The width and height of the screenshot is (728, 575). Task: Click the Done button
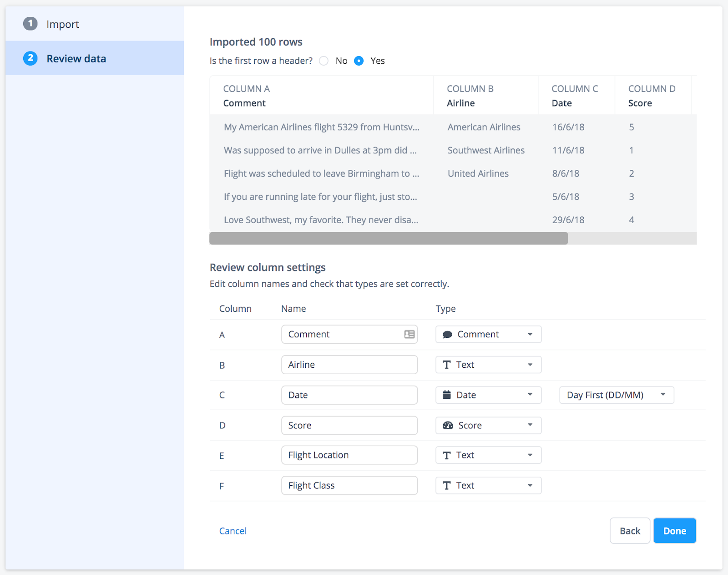click(674, 530)
